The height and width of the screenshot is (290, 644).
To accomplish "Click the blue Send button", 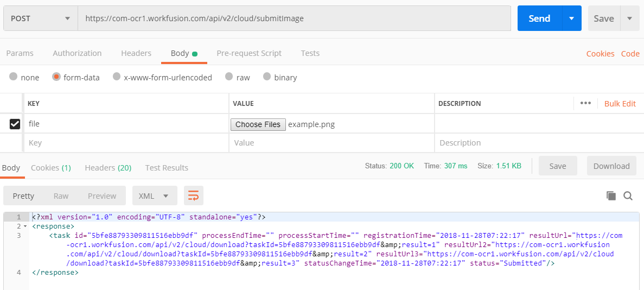I will (x=540, y=18).
